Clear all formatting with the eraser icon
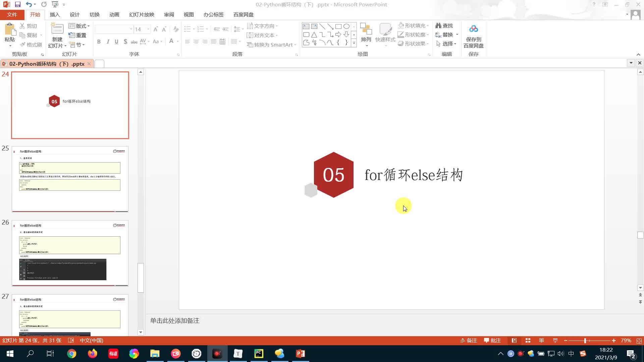 coord(176,29)
